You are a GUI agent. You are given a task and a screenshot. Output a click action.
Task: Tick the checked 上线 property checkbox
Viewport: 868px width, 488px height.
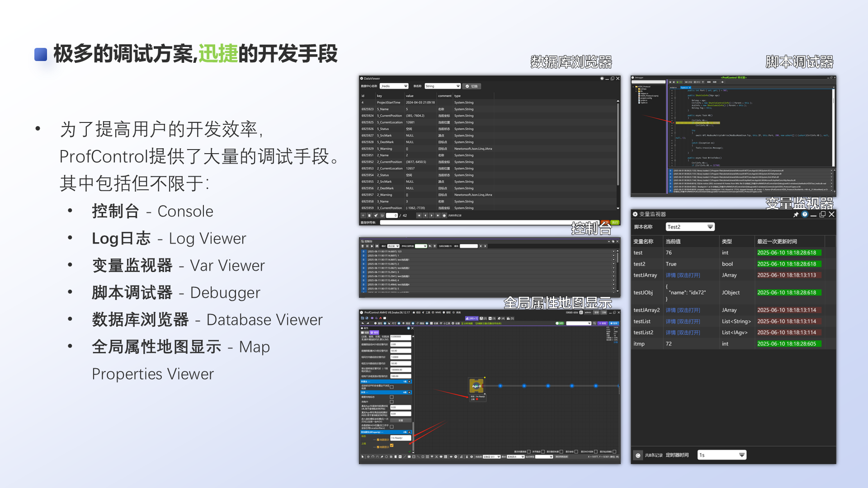coord(392,445)
